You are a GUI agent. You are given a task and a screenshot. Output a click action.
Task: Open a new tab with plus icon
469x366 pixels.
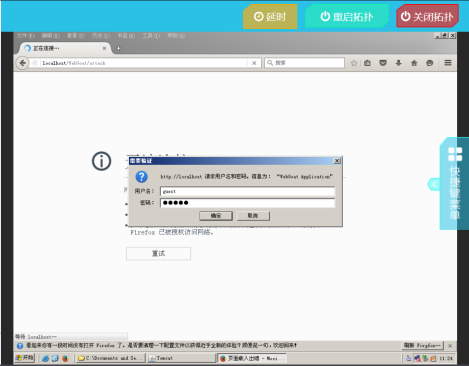[x=118, y=48]
